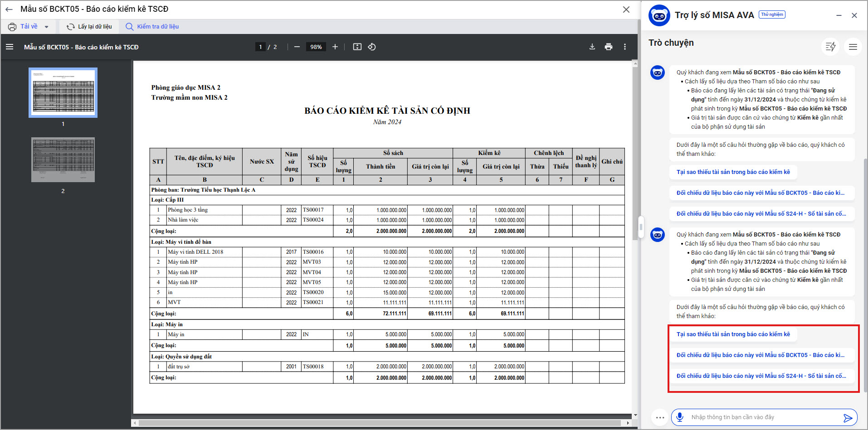Click the PDF vertical scrollbar up arrow
The width and height of the screenshot is (868, 430).
(635, 63)
